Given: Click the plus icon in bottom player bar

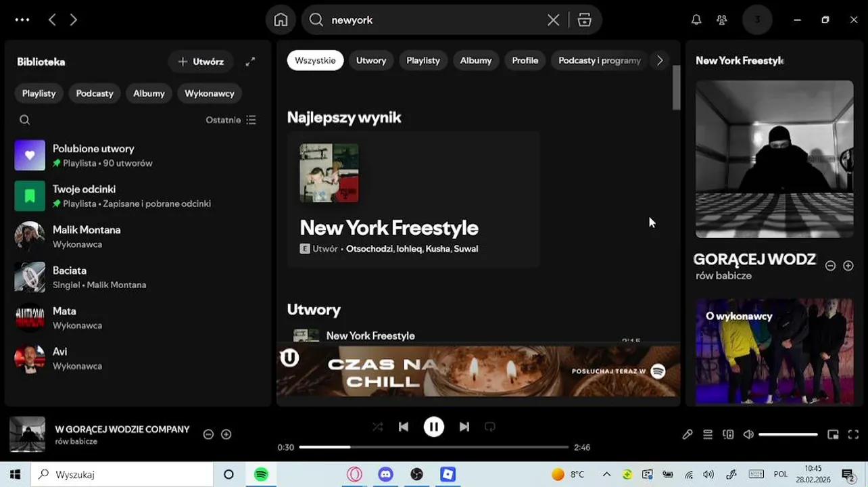Looking at the screenshot, I should [x=226, y=434].
